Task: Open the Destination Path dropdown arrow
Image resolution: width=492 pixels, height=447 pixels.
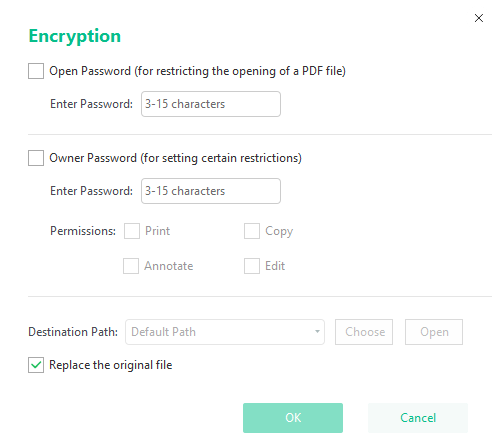Action: pos(317,332)
